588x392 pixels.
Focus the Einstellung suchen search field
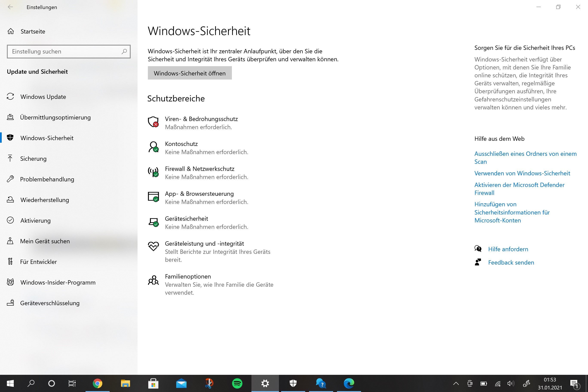click(x=69, y=52)
